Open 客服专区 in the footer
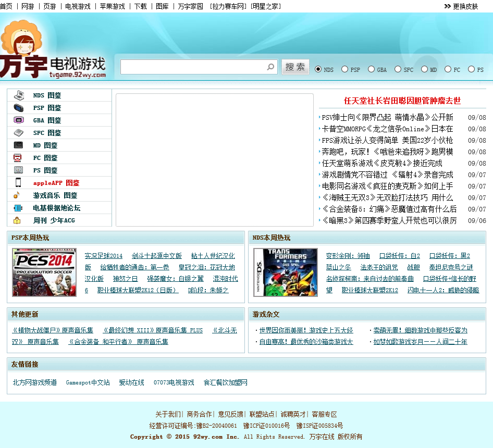This screenshot has width=493, height=448. point(325,414)
